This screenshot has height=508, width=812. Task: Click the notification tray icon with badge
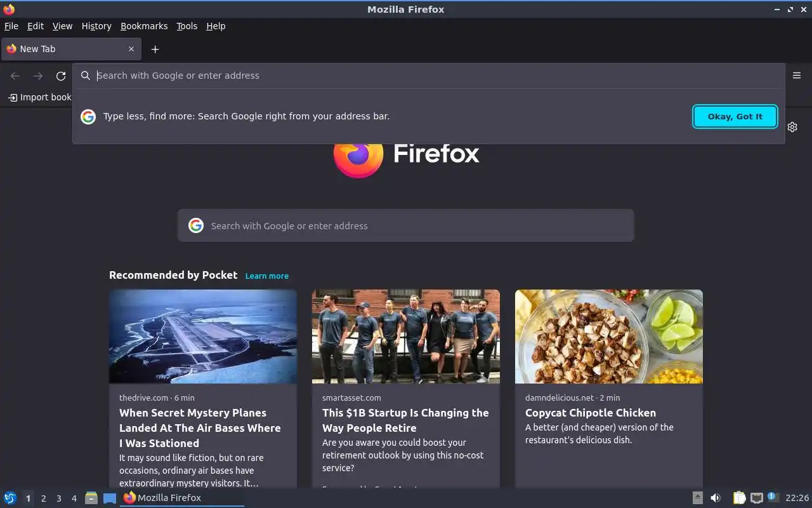[x=772, y=497]
